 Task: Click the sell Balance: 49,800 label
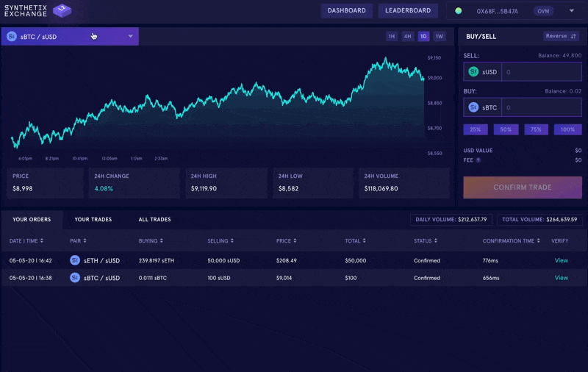point(560,55)
